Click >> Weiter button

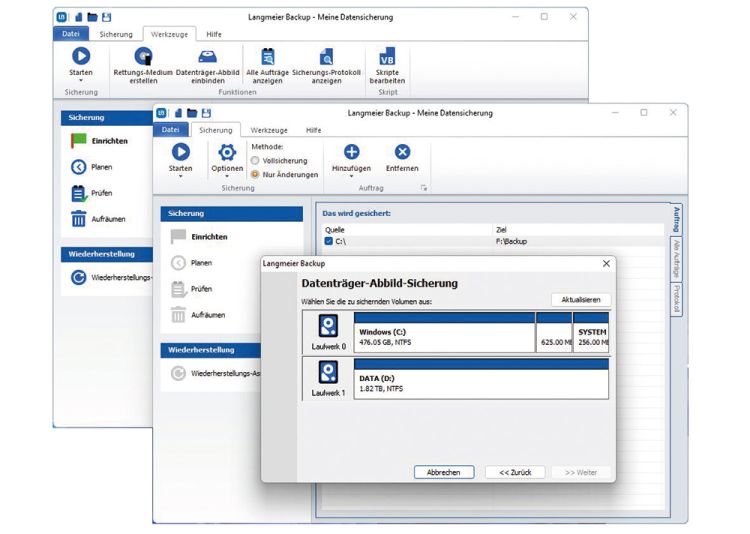581,472
